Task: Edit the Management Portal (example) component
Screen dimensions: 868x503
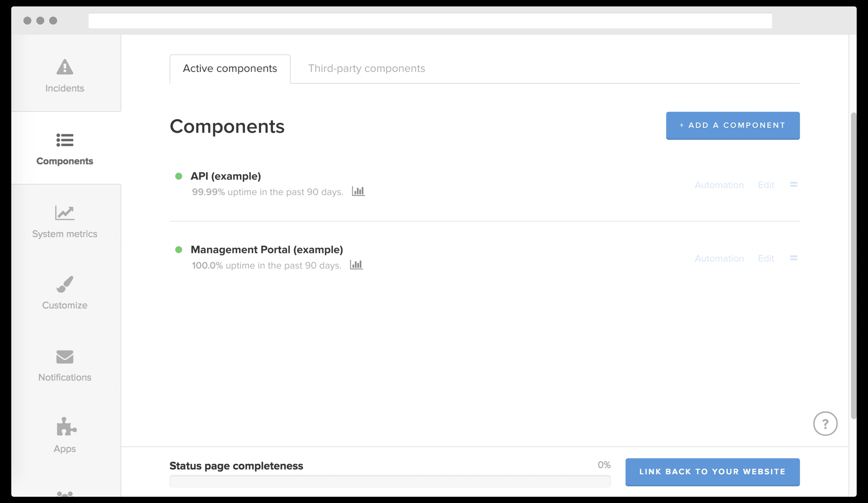Action: tap(766, 258)
